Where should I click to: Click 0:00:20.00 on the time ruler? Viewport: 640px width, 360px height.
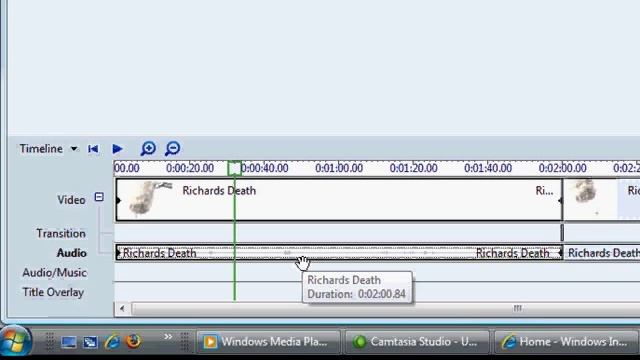190,168
